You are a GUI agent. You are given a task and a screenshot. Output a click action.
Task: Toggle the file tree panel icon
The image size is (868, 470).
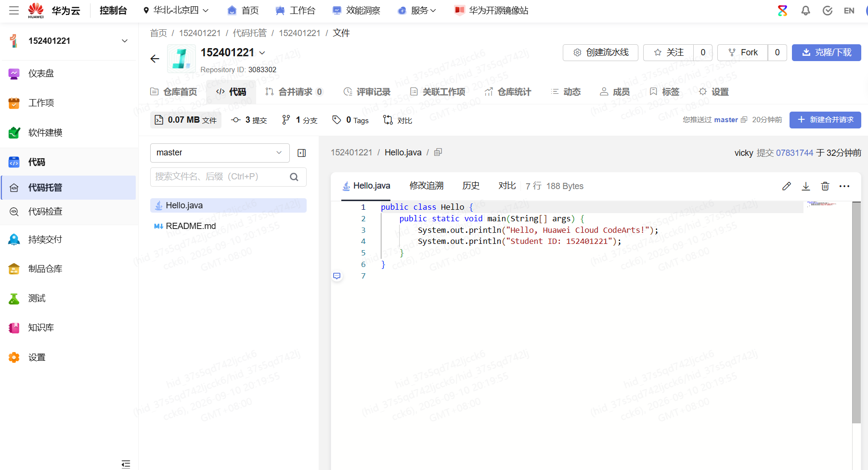pos(302,153)
